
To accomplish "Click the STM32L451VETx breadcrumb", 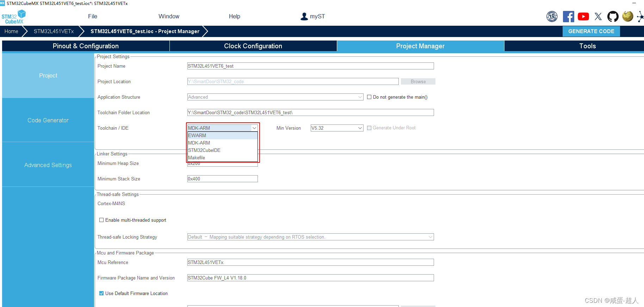I will (x=54, y=31).
